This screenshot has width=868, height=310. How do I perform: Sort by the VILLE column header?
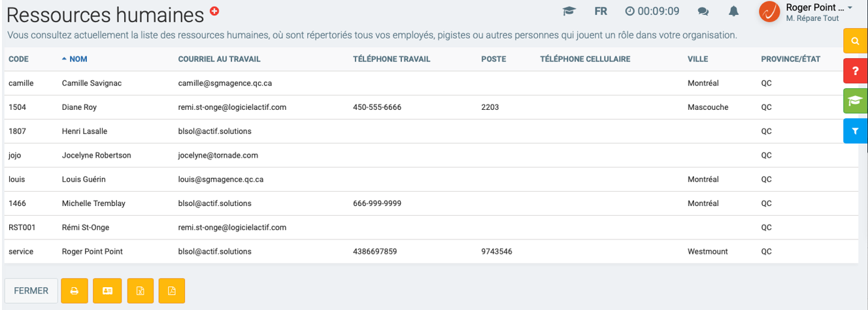click(x=697, y=59)
